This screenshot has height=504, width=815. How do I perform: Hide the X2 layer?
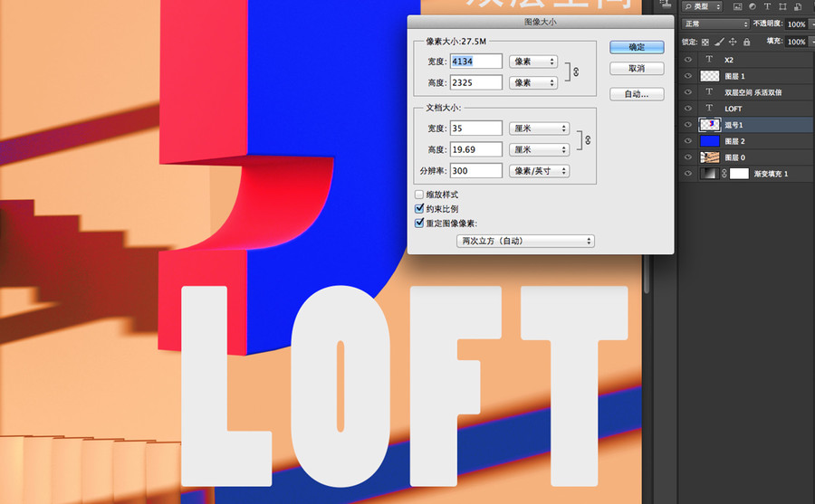[x=688, y=60]
